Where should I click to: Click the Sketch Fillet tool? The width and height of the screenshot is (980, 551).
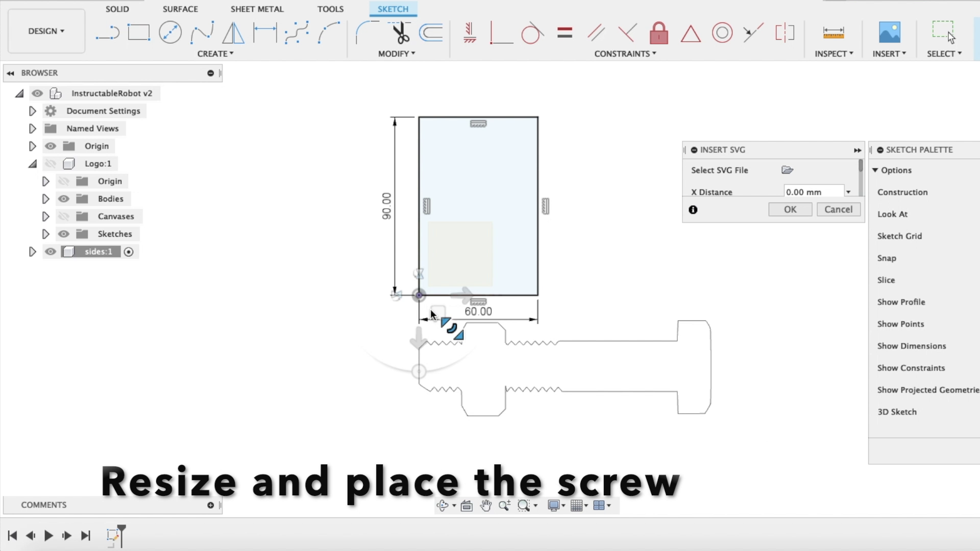[x=365, y=33]
